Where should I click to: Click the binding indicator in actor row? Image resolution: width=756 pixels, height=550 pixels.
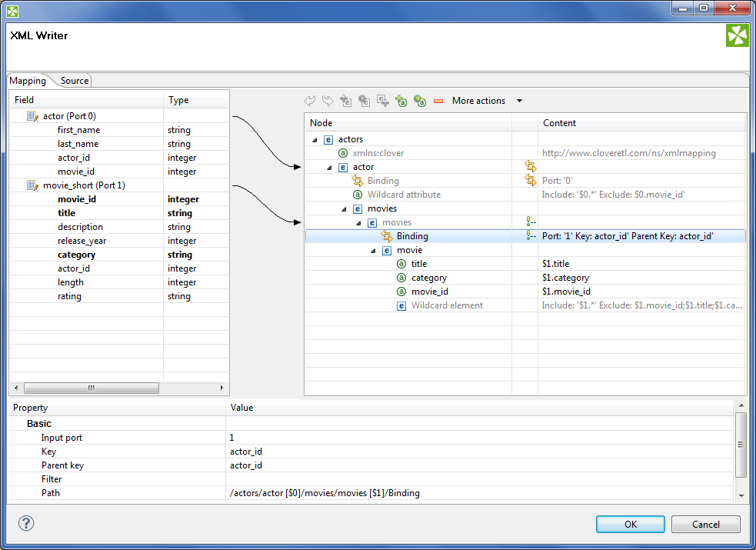click(531, 167)
